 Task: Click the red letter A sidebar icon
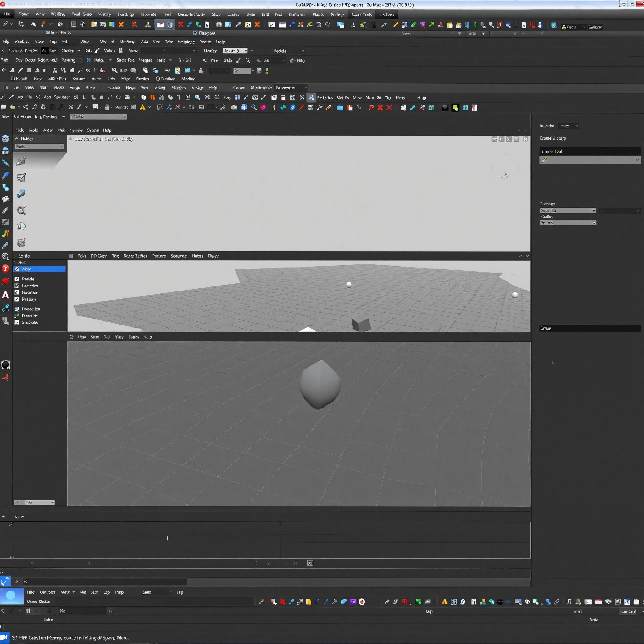coord(6,295)
